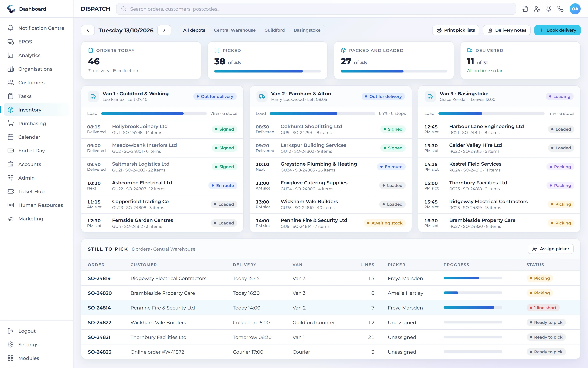The height and width of the screenshot is (368, 588).
Task: Open the Ticket Hub icon
Action: (x=11, y=192)
